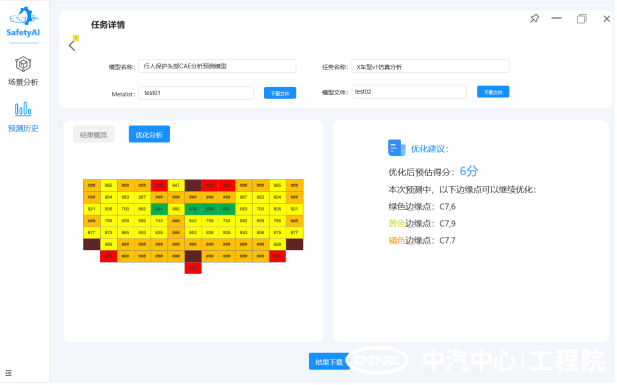Viewport: 617px width, 385px height.
Task: Download the Metalist file with 下载文件
Action: [280, 93]
